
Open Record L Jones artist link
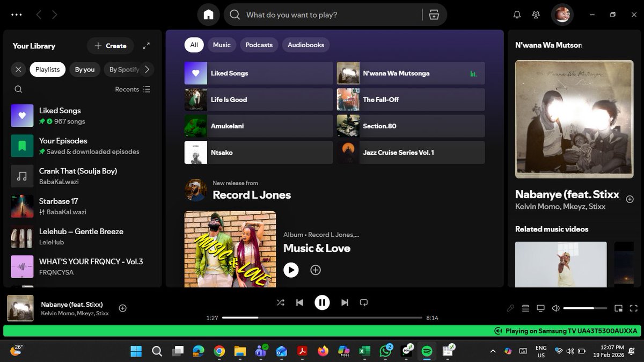click(x=252, y=195)
